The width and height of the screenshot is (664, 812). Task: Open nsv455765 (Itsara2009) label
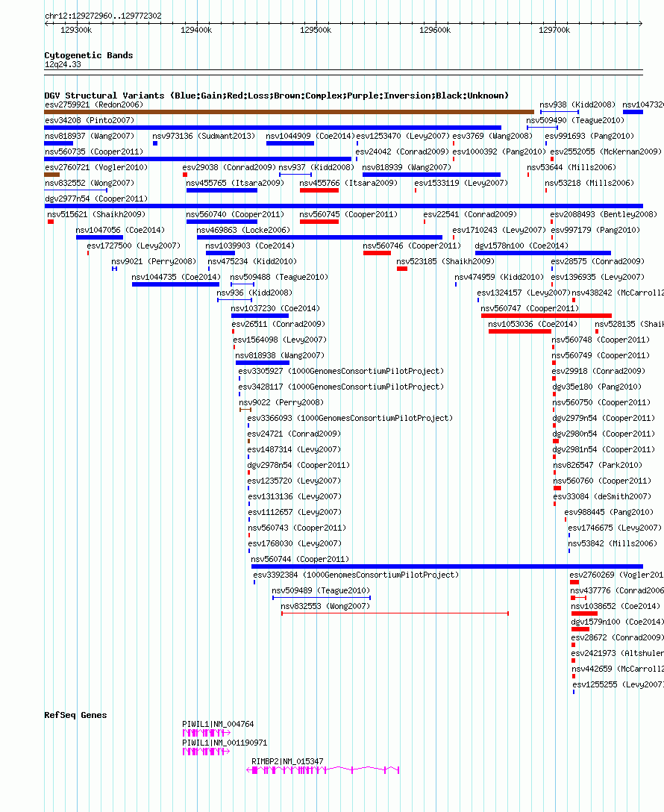point(235,183)
